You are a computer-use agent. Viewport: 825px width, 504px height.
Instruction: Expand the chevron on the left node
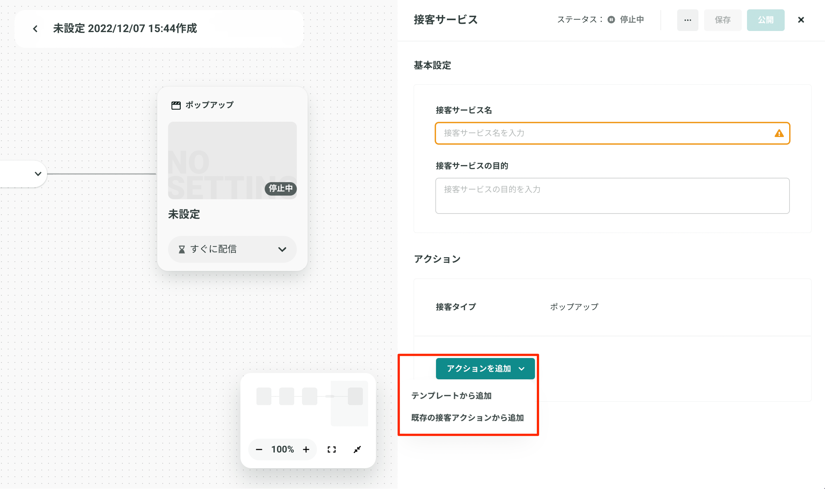point(38,174)
